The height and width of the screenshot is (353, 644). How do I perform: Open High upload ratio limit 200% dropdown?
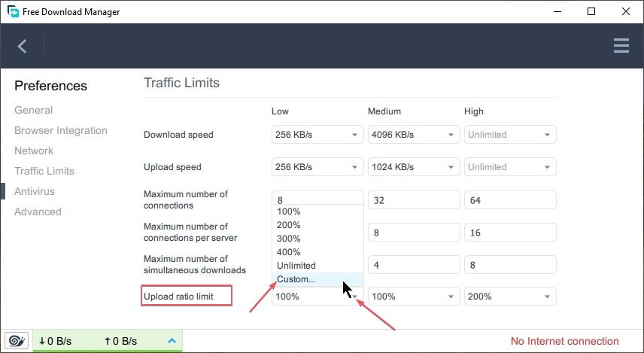tap(510, 297)
